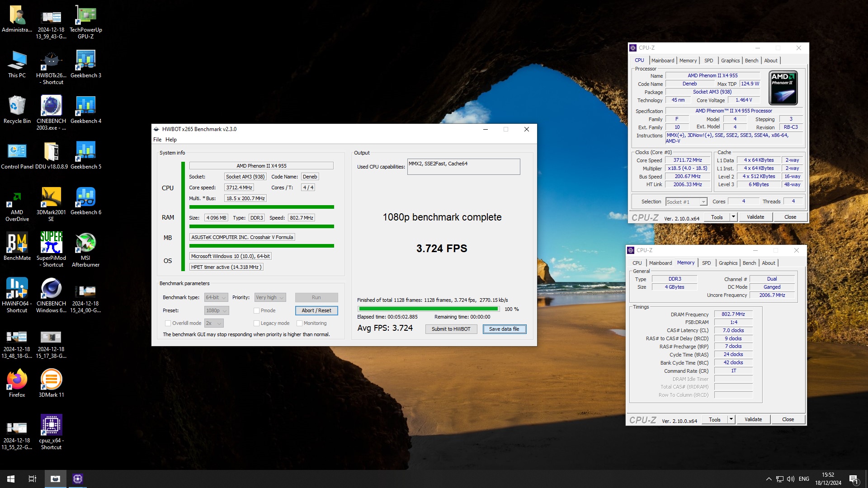The height and width of the screenshot is (488, 868).
Task: Expand Tools arrow in lower CPU-Z window
Action: coord(731,419)
